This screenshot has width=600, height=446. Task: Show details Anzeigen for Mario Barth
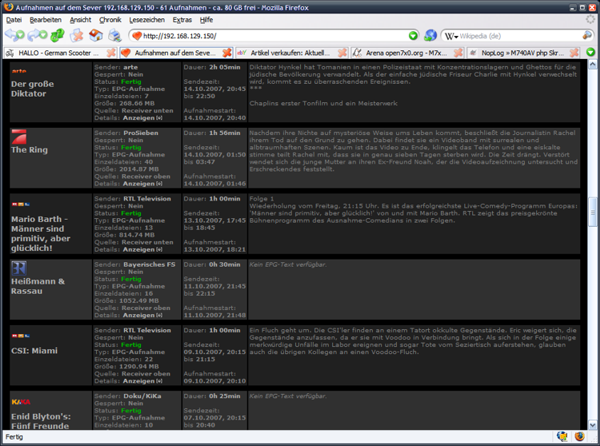(x=142, y=249)
